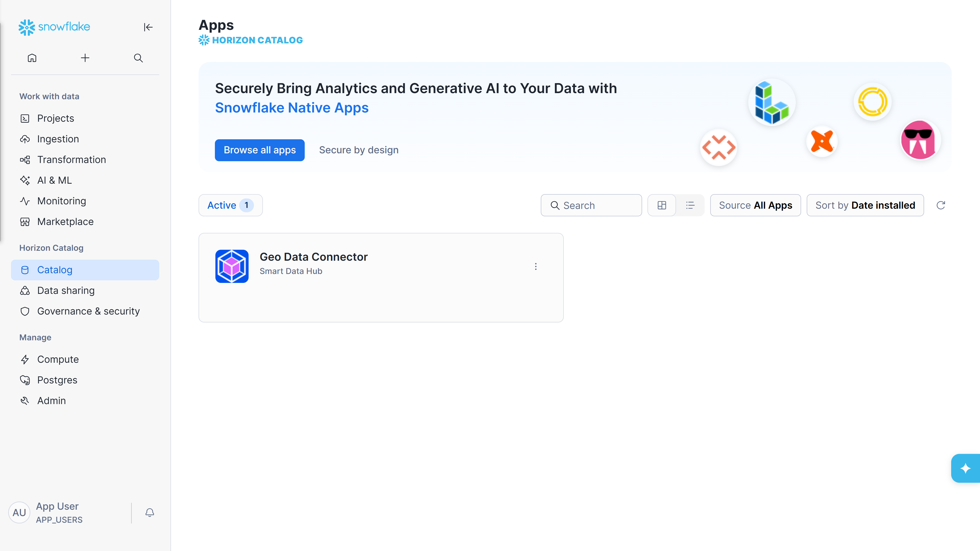The image size is (980, 551).
Task: Open Marketplace in sidebar
Action: [85, 222]
